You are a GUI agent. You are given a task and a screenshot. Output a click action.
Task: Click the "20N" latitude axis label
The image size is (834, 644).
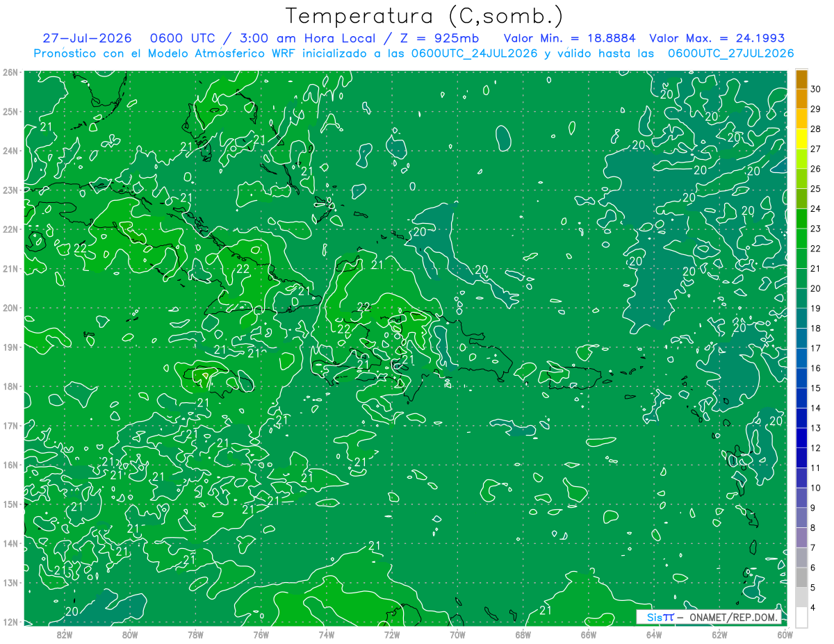[10, 308]
